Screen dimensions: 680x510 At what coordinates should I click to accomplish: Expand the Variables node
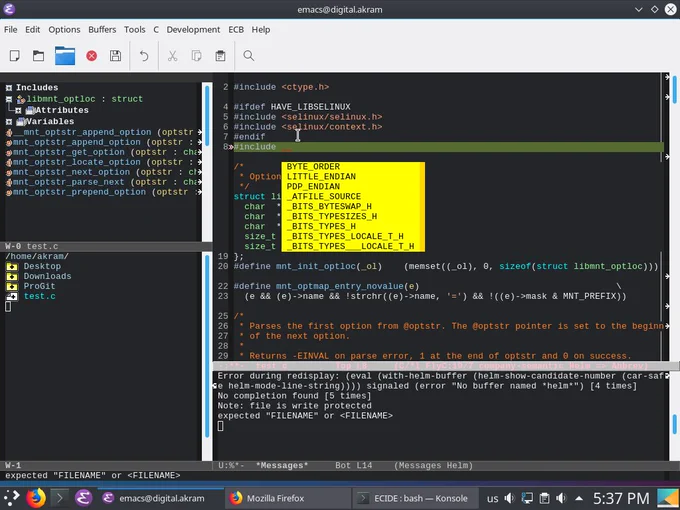pos(9,122)
